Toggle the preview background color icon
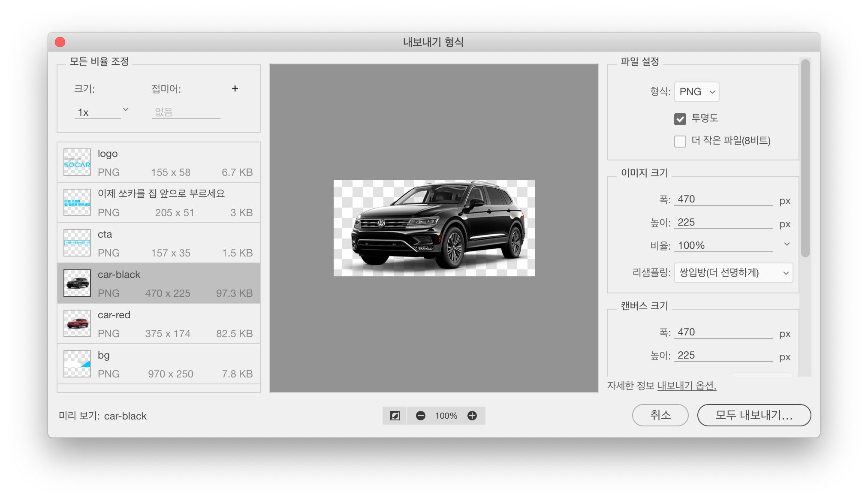This screenshot has width=868, height=501. [395, 416]
